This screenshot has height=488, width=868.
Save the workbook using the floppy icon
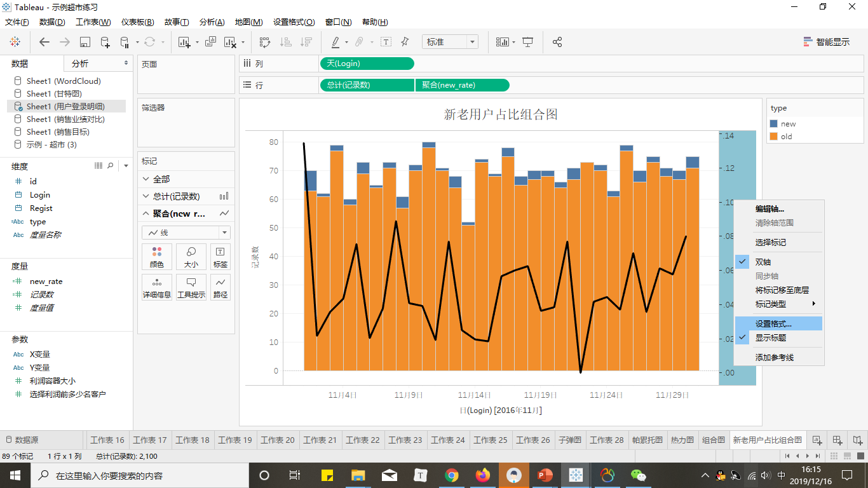(x=85, y=42)
